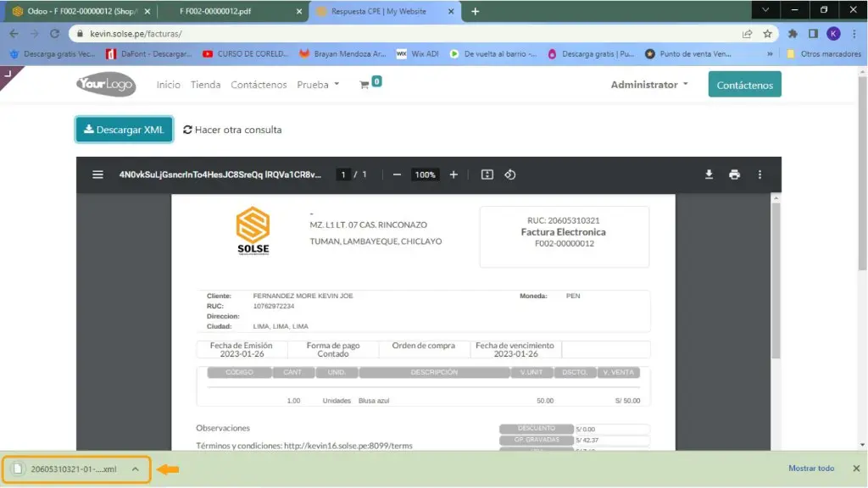The image size is (868, 488).
Task: Open the Administrator user dropdown
Action: pyautogui.click(x=649, y=85)
